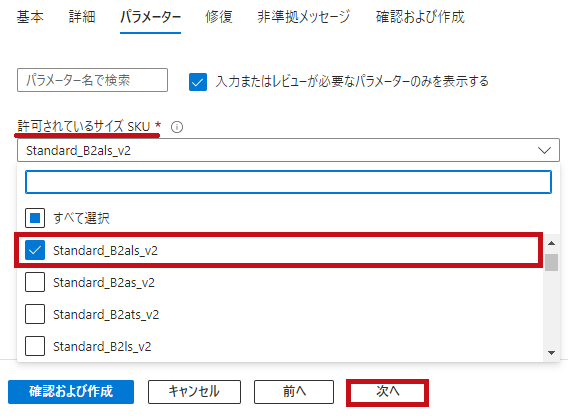The height and width of the screenshot is (418, 568).
Task: Check the Standard_B2ls_v2 option
Action: click(35, 346)
